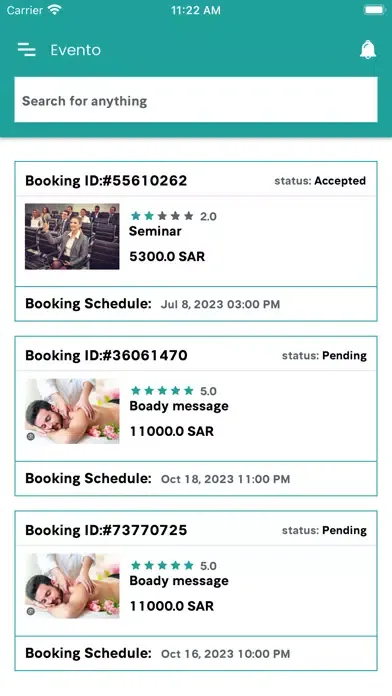Tap the notification bell icon
Viewport: 392px width, 696px height.
tap(368, 50)
